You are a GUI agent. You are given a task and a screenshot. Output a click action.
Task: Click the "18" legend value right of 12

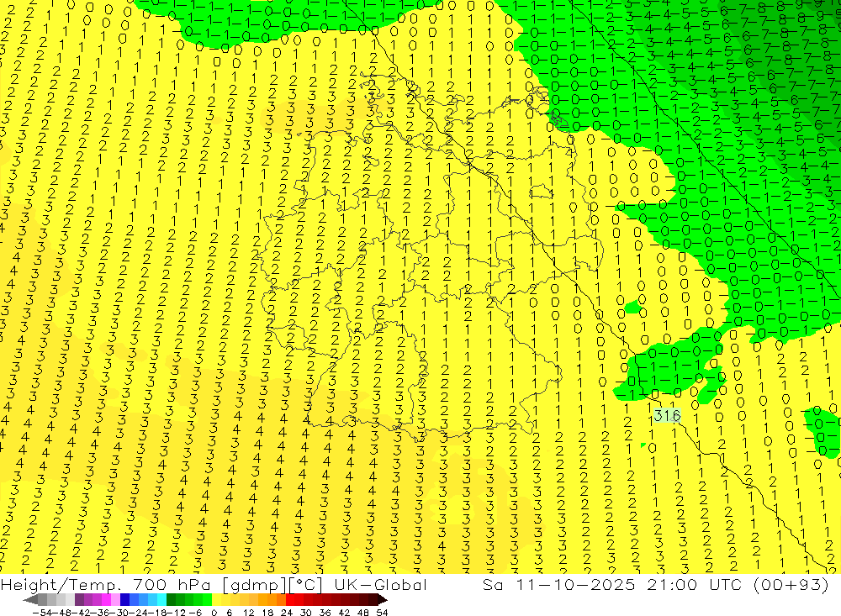(267, 613)
